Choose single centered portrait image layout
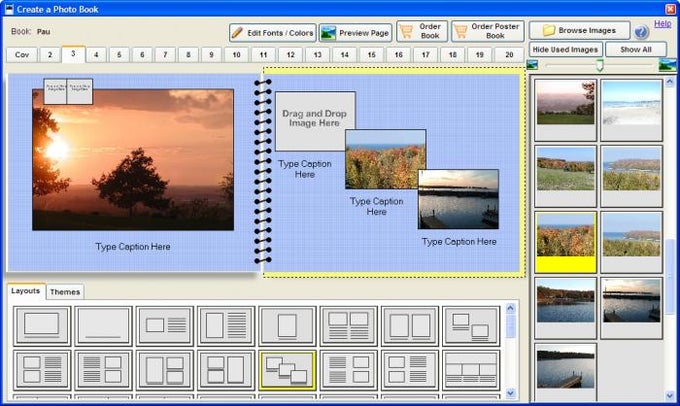Image resolution: width=680 pixels, height=406 pixels. 287,326
